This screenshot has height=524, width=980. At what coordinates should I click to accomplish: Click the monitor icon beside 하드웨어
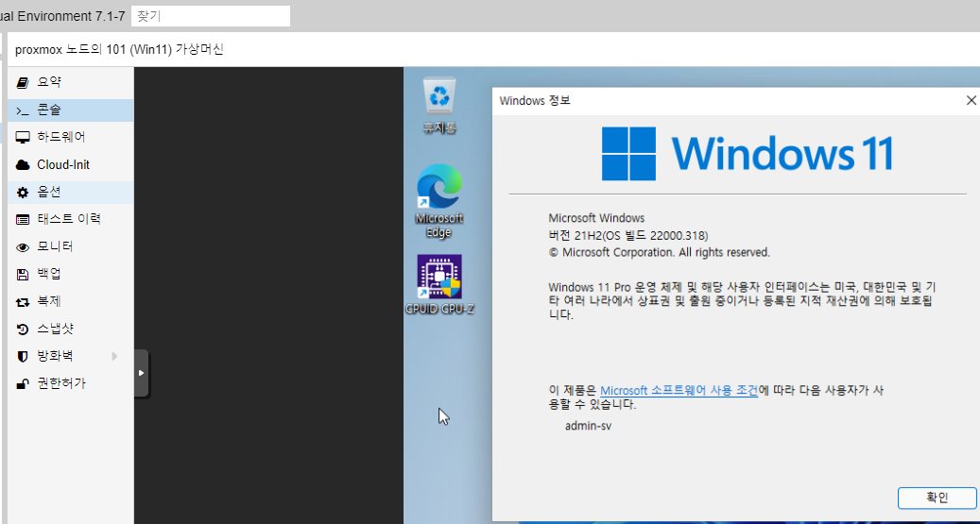click(x=23, y=138)
